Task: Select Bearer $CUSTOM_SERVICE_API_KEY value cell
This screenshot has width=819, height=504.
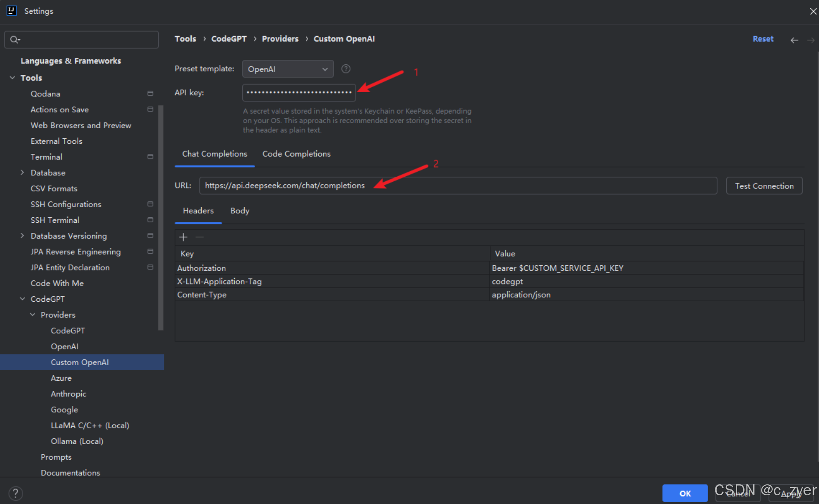Action: (x=647, y=268)
